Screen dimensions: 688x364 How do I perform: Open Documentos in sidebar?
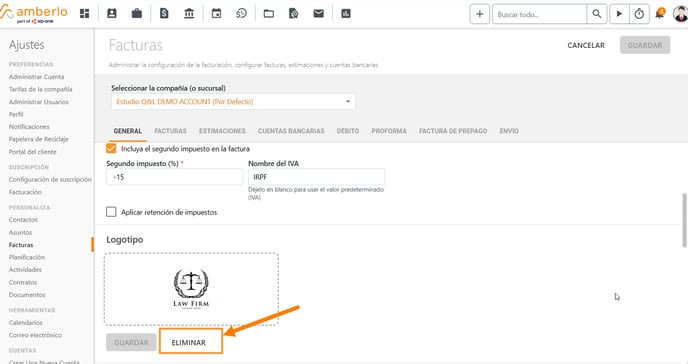[27, 295]
